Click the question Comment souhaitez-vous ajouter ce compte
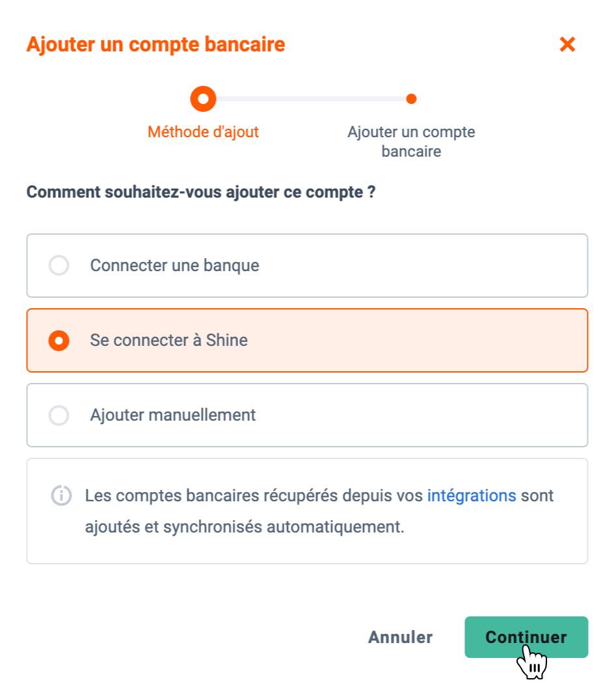The height and width of the screenshot is (684, 616). [x=201, y=192]
